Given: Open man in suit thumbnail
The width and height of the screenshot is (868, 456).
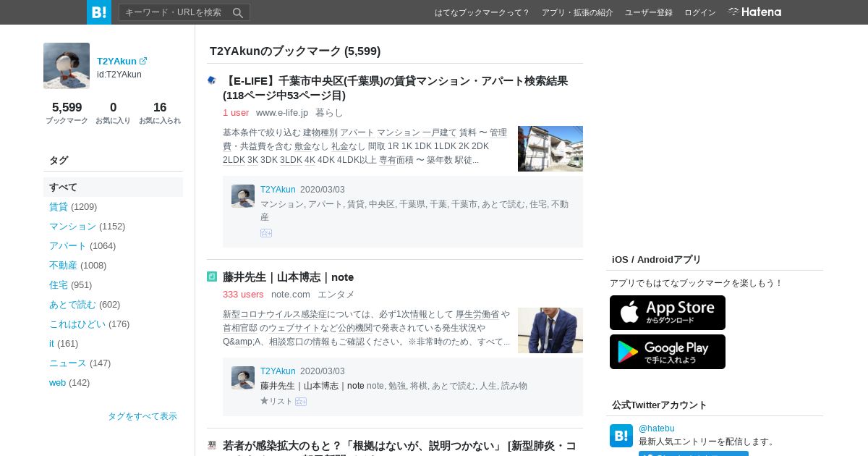Looking at the screenshot, I should pyautogui.click(x=550, y=330).
